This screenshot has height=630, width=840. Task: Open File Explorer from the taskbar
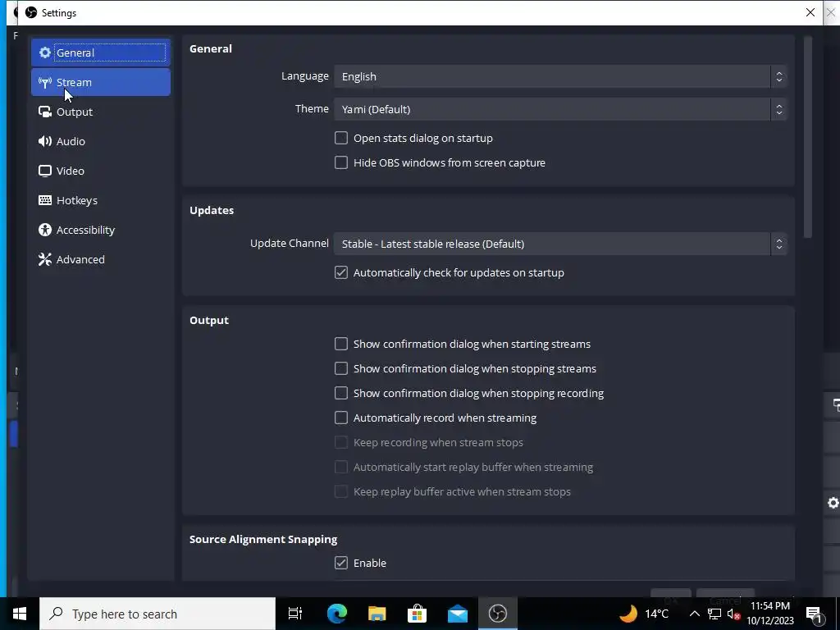377,614
